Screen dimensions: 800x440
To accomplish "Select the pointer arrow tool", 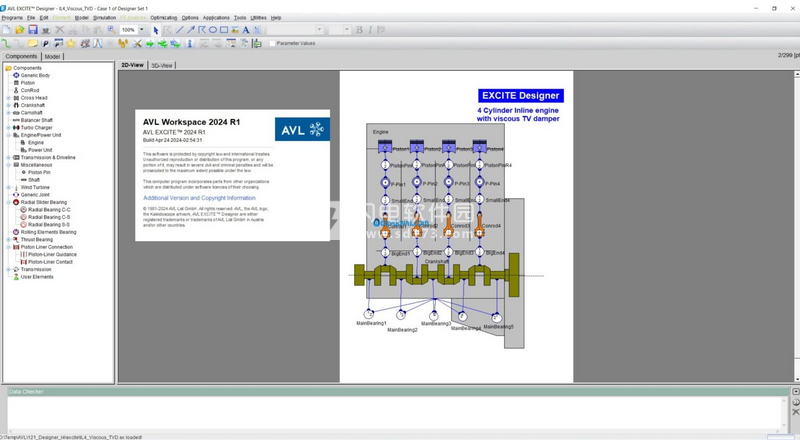I will [156, 30].
